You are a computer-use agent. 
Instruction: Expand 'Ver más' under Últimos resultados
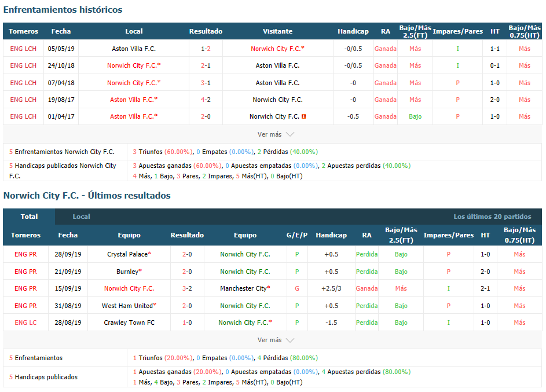(x=276, y=340)
